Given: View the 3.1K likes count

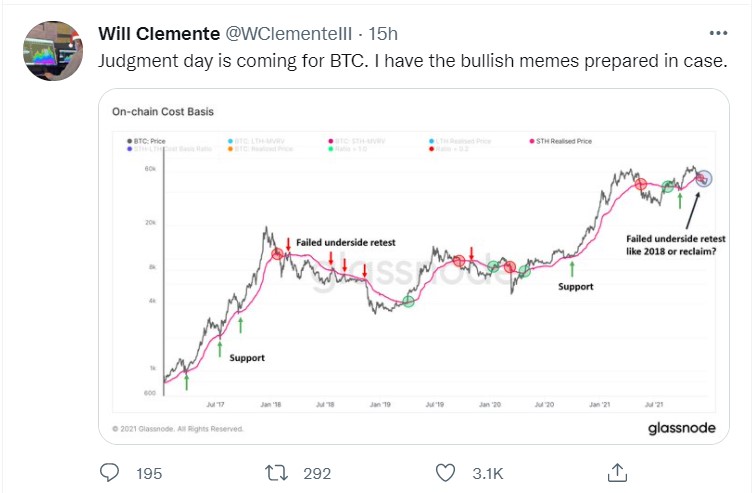Looking at the screenshot, I should [x=487, y=474].
